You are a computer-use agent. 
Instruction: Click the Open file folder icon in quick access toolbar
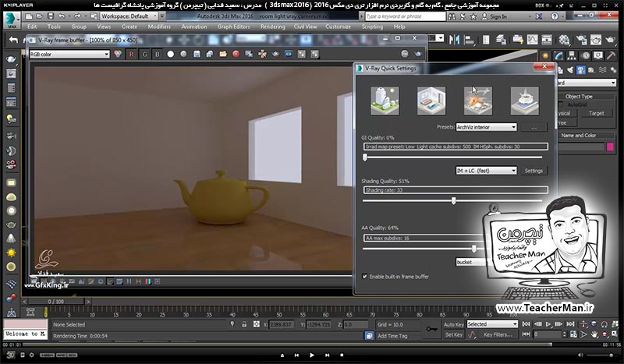click(40, 16)
